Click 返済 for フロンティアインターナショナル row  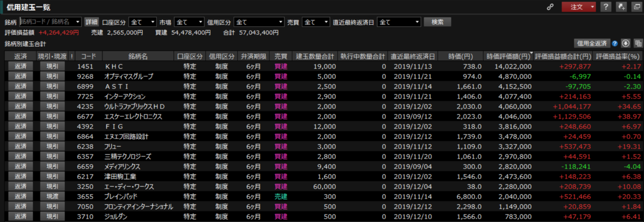(20, 206)
